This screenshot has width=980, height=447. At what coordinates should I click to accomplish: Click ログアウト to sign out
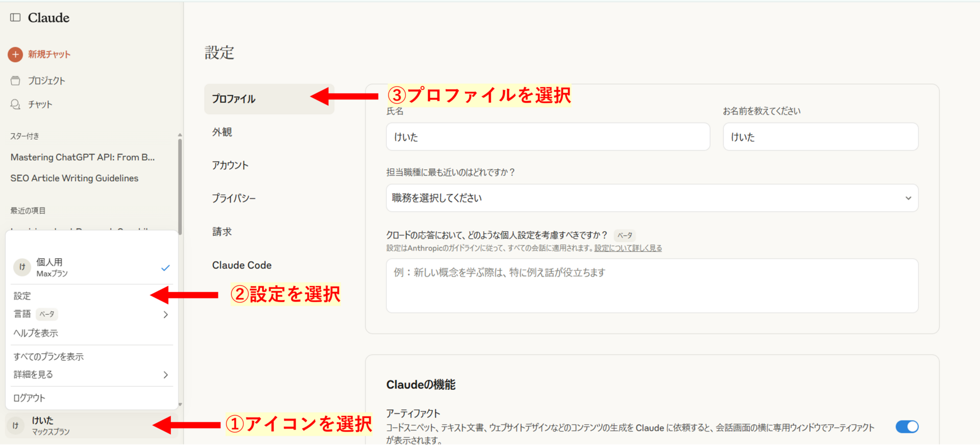tap(92, 398)
